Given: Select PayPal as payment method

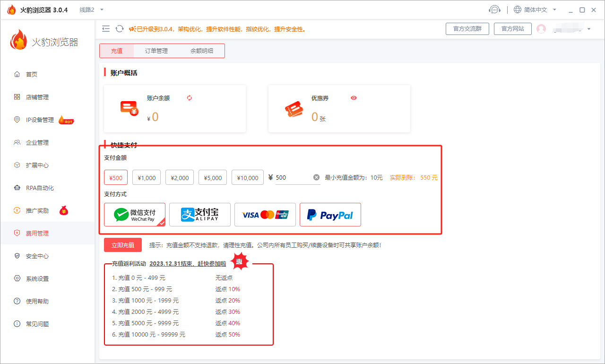Looking at the screenshot, I should pos(330,215).
